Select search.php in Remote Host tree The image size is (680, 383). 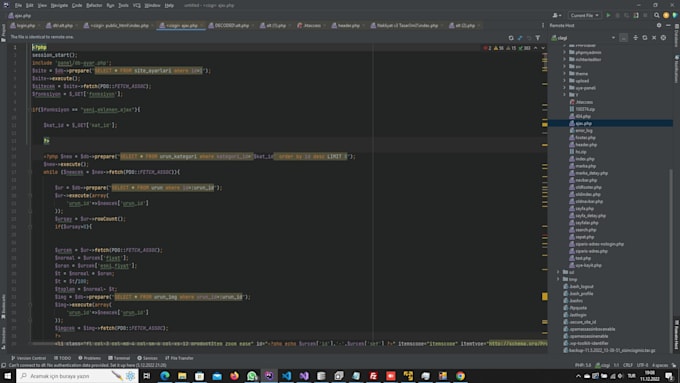point(585,230)
